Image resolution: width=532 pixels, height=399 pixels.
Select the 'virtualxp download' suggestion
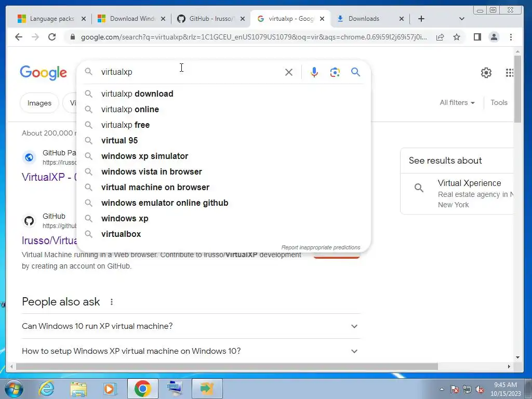pyautogui.click(x=224, y=94)
